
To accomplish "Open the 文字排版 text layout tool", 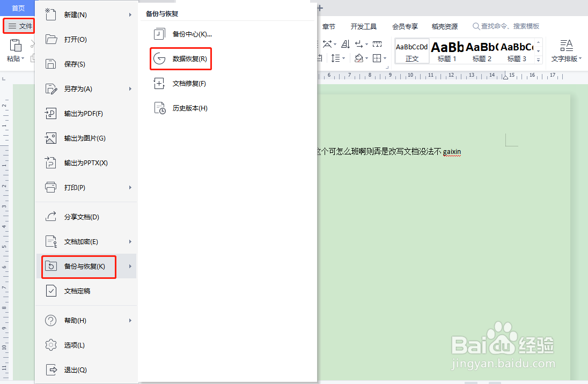I will [x=566, y=51].
